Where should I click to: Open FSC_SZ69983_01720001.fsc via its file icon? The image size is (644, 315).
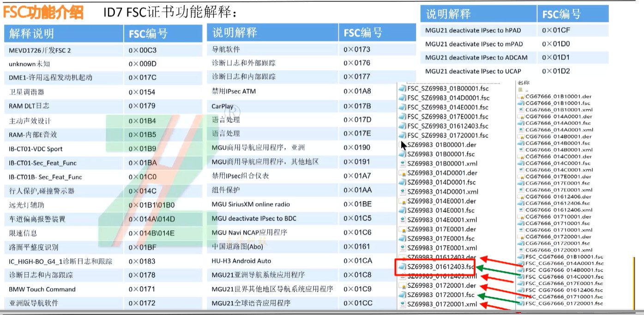click(x=402, y=136)
